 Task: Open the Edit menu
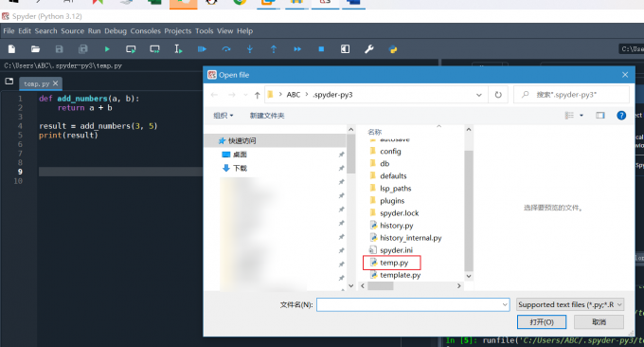pyautogui.click(x=25, y=31)
